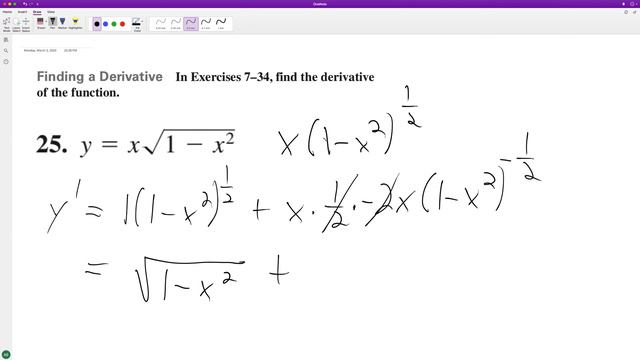Open the quick access customize dropdown
This screenshot has width=640, height=360.
pos(37,4)
